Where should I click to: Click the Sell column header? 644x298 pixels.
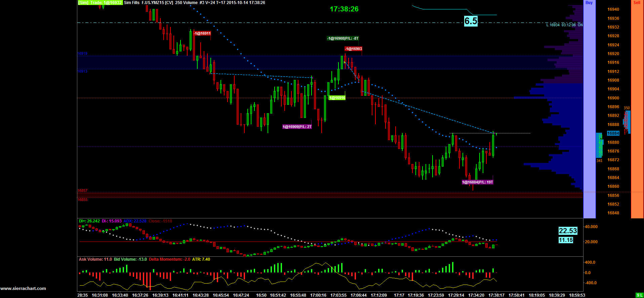[637, 3]
